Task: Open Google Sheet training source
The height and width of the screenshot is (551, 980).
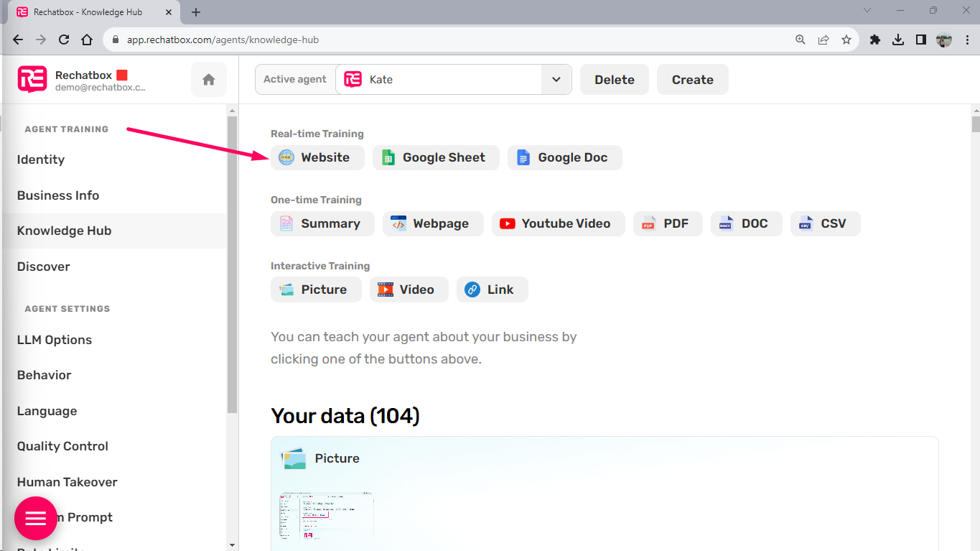Action: (x=436, y=157)
